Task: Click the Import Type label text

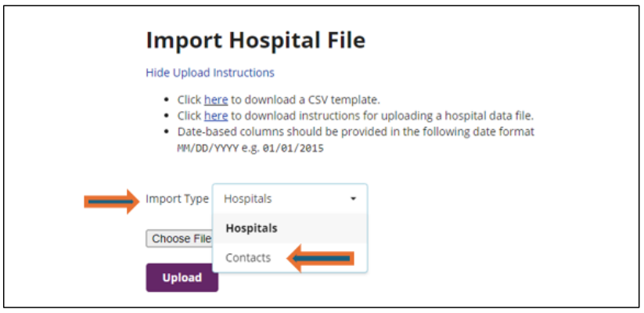Action: pyautogui.click(x=177, y=200)
